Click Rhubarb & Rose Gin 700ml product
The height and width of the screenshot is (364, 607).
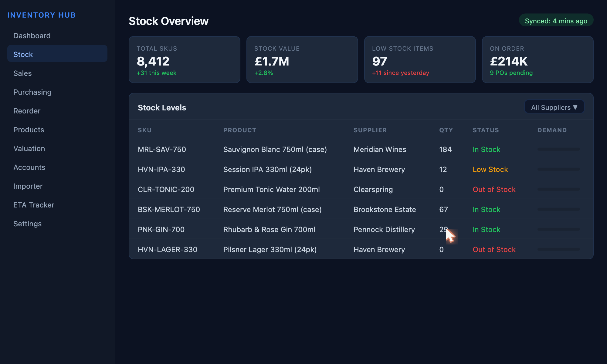(x=270, y=230)
